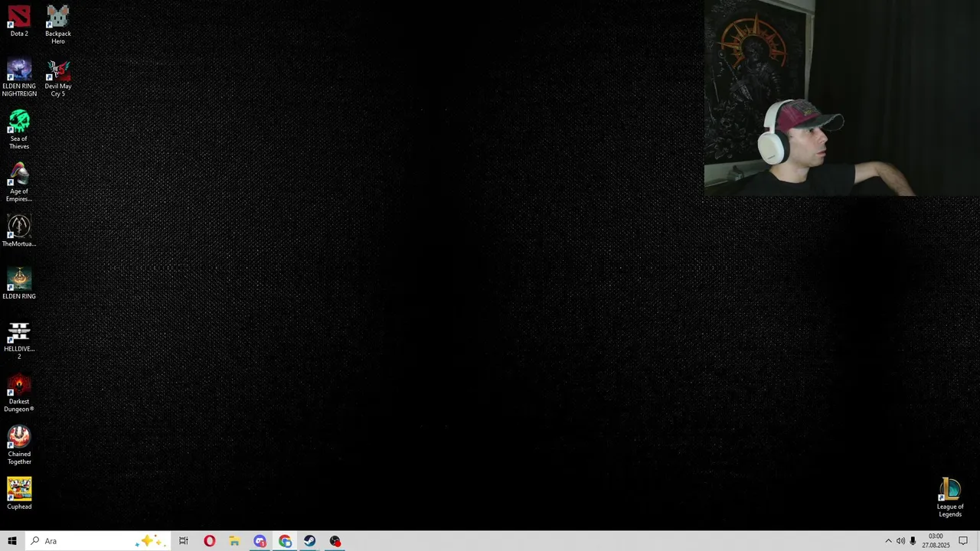980x551 pixels.
Task: Open Steam from the taskbar
Action: [310, 541]
